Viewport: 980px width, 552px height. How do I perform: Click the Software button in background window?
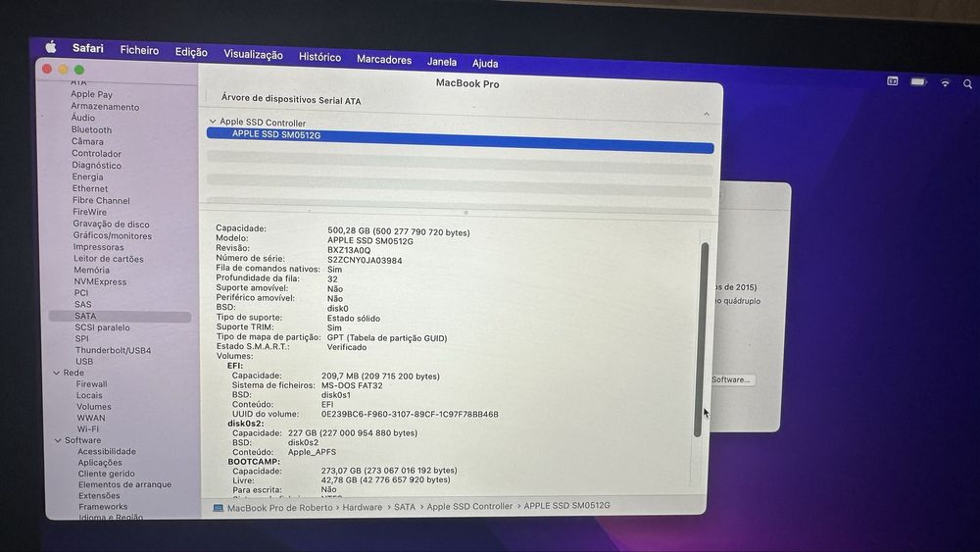point(731,379)
